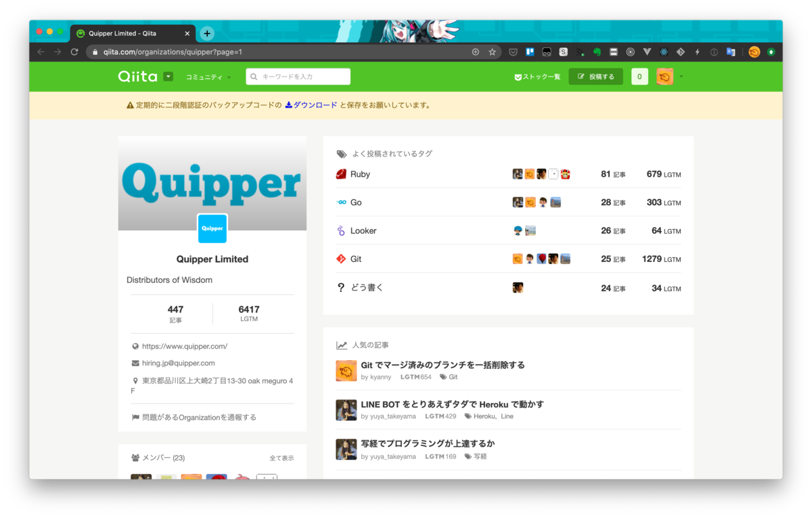
Task: Click the Looker tag icon
Action: [341, 231]
